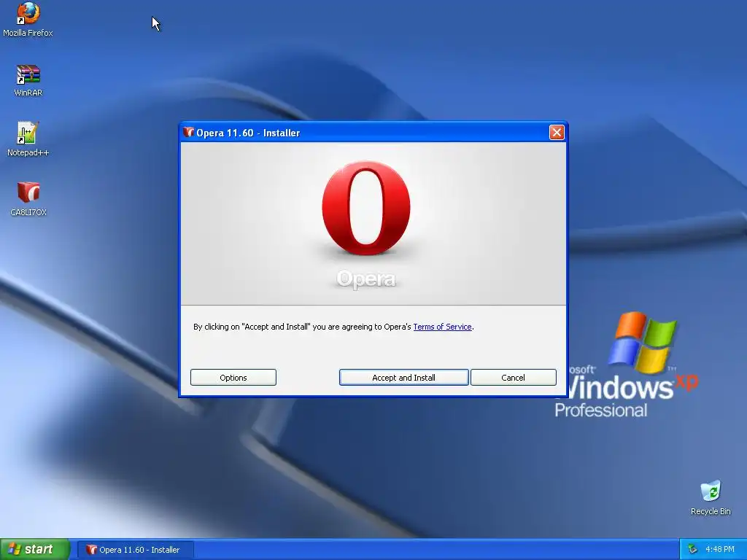Click the Opera icon in installer title bar
The image size is (747, 560).
point(189,133)
